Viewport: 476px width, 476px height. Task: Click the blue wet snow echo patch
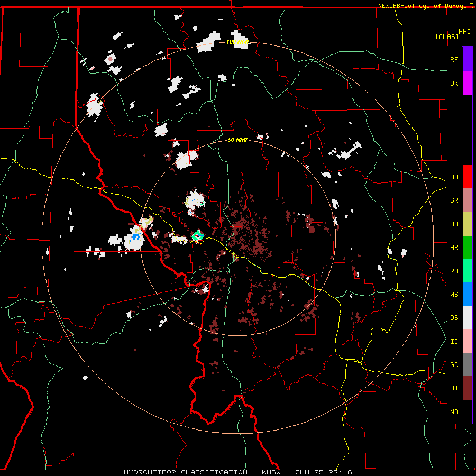click(x=135, y=236)
